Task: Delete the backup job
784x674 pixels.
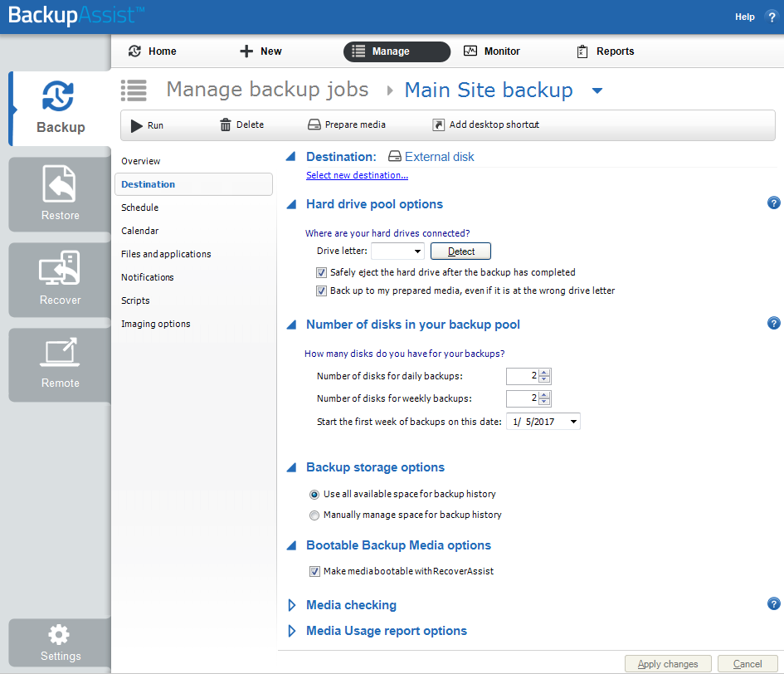Action: [x=242, y=125]
